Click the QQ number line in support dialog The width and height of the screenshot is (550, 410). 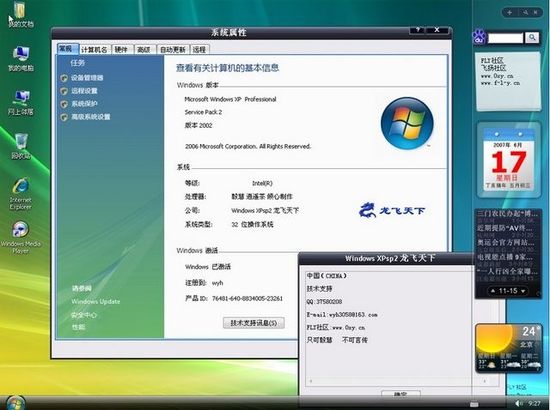point(324,302)
